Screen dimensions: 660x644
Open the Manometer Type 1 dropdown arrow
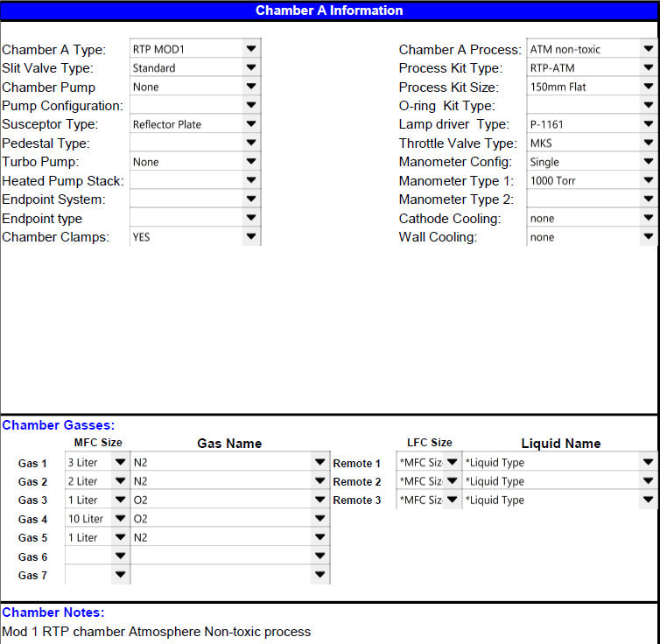649,180
